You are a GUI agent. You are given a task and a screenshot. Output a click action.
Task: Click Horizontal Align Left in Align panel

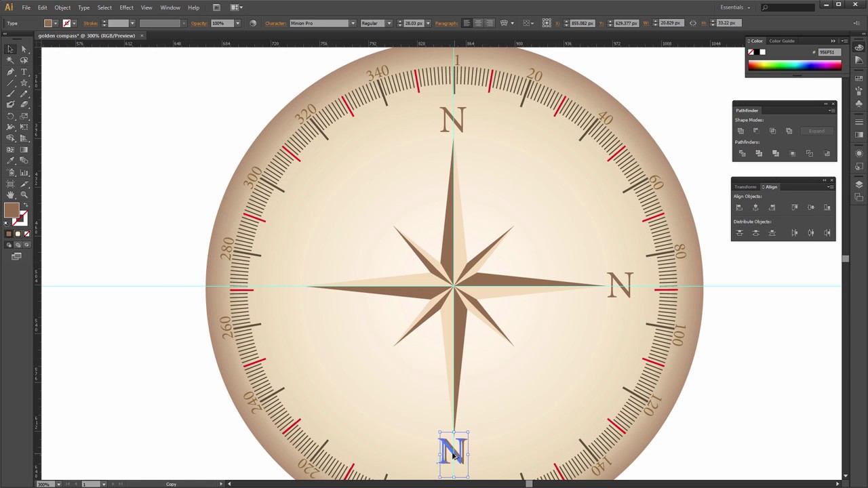pyautogui.click(x=739, y=207)
